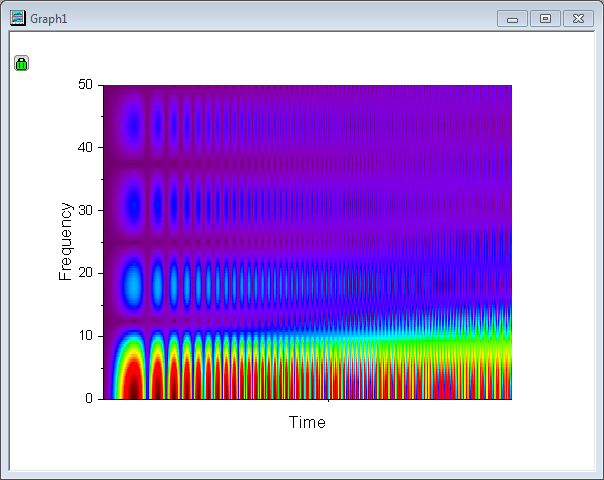Select the Time X-axis title
This screenshot has height=480, width=604.
[307, 422]
